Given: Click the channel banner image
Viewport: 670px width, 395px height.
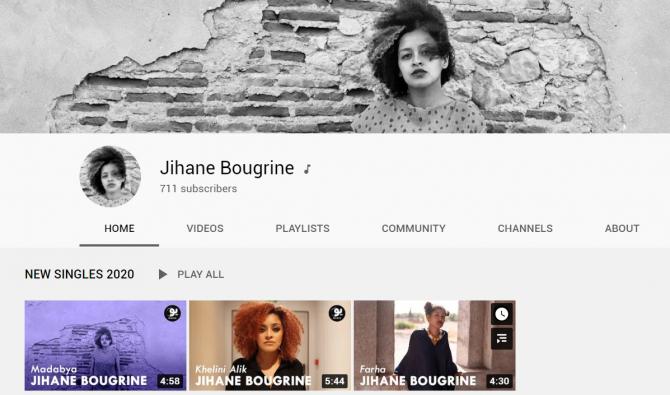Looking at the screenshot, I should [x=335, y=66].
